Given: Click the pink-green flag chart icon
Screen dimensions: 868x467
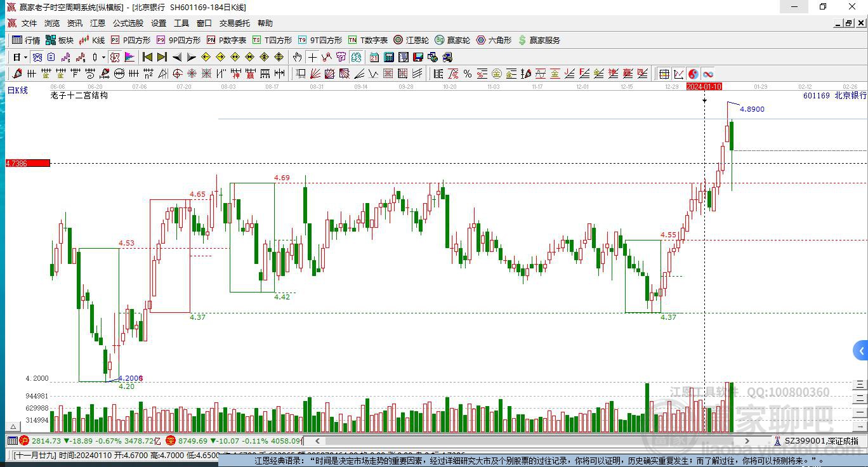Looking at the screenshot, I should click(x=129, y=57).
